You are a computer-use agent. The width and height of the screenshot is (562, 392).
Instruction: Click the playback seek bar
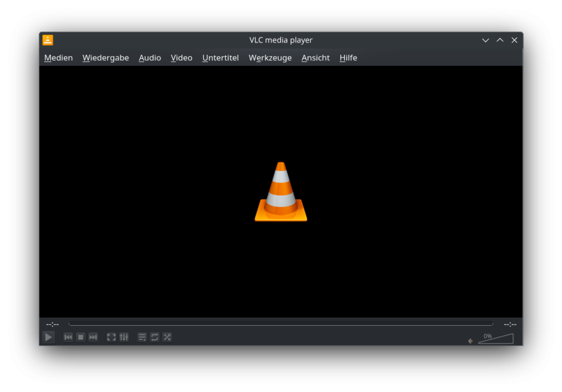pyautogui.click(x=280, y=324)
